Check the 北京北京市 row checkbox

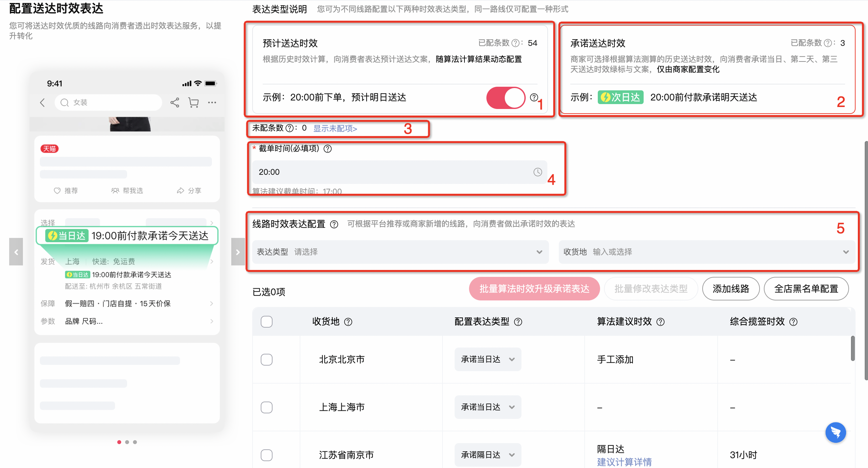pos(267,360)
